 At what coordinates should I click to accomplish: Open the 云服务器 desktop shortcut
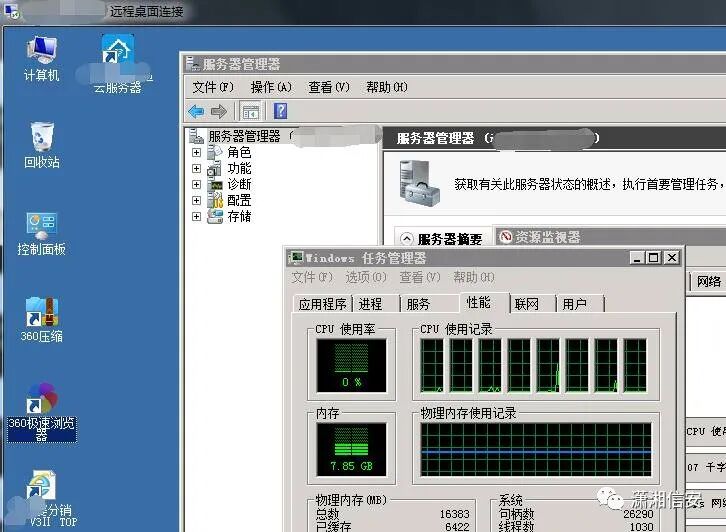pos(118,64)
